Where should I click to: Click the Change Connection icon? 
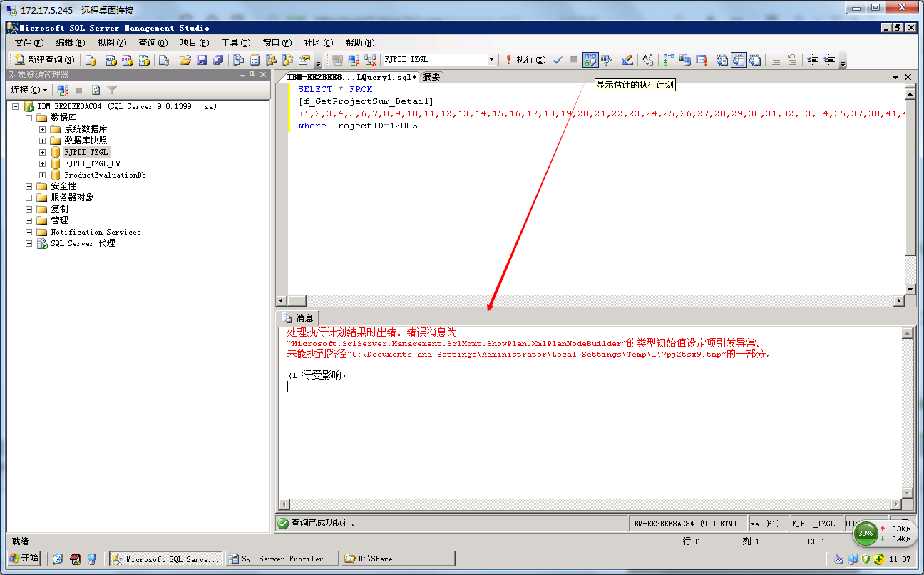[370, 60]
